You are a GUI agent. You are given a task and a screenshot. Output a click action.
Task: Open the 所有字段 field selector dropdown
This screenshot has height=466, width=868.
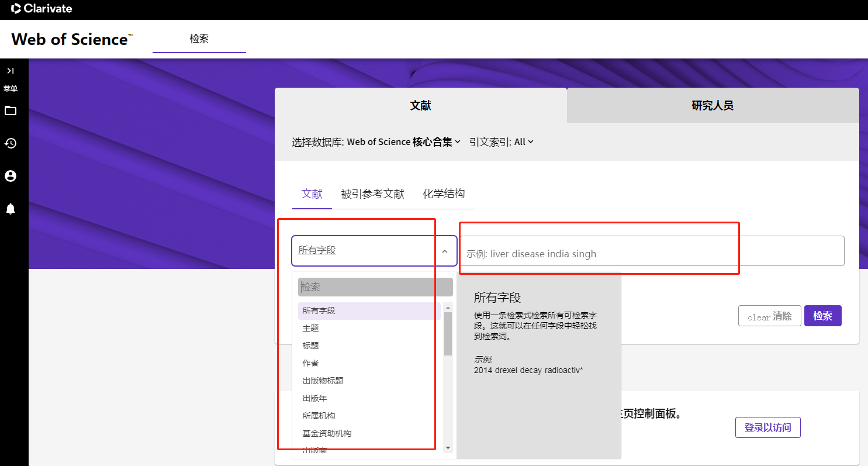coord(362,250)
